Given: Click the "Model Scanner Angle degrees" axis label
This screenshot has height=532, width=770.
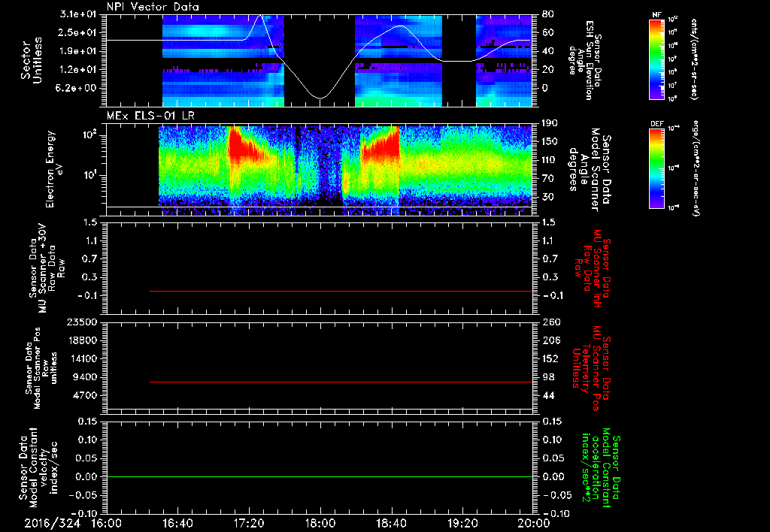Looking at the screenshot, I should [590, 170].
